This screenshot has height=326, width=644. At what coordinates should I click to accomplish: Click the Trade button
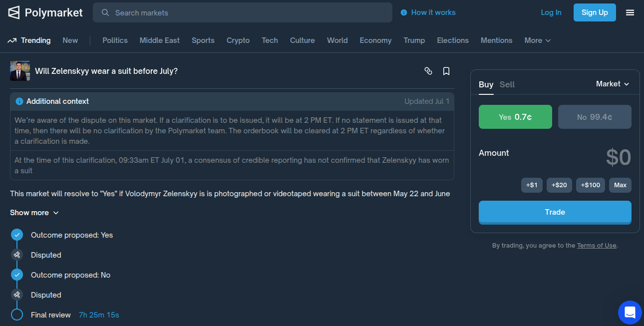555,212
